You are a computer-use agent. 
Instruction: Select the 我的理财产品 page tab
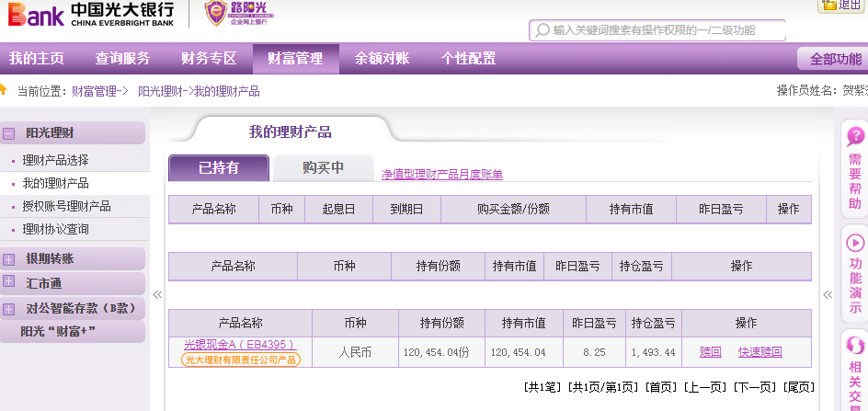pos(290,131)
